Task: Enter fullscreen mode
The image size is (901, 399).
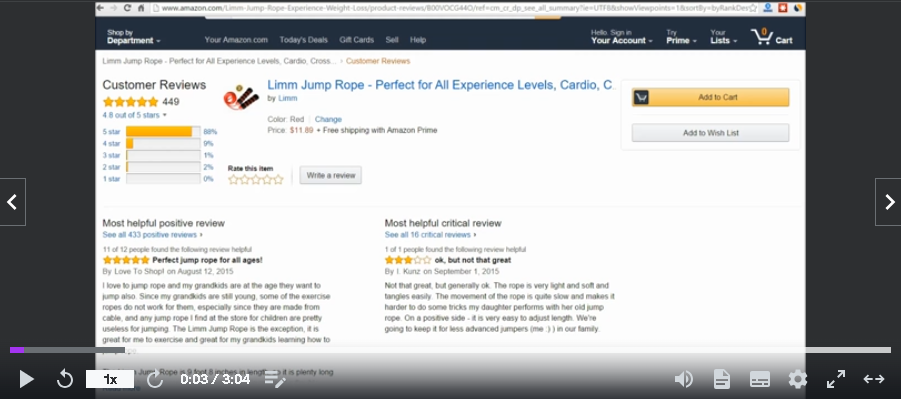Action: tap(835, 379)
